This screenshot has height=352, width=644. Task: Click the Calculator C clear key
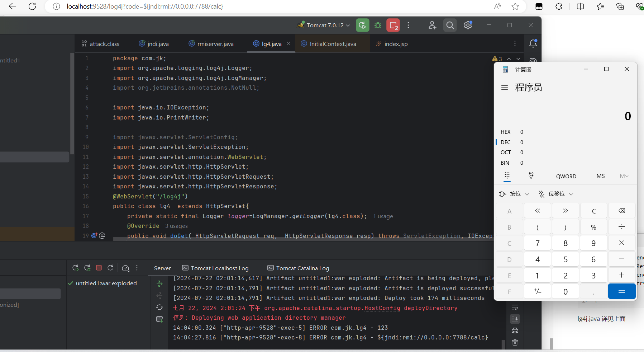(594, 211)
